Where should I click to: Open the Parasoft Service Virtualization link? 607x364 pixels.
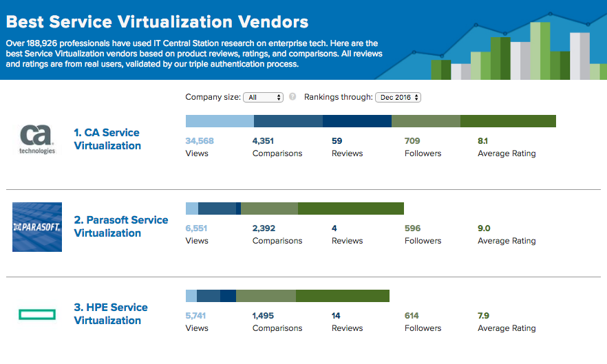click(121, 226)
